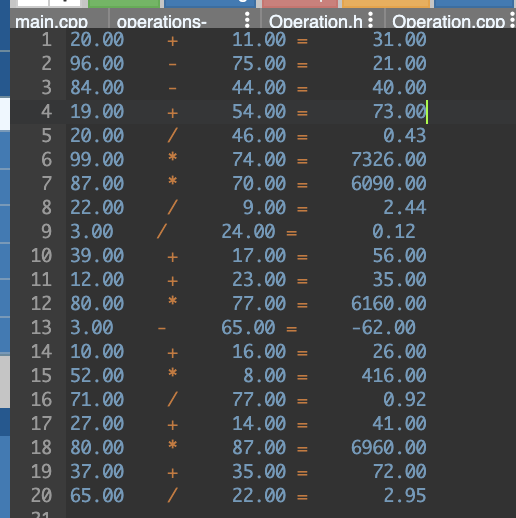Click the result -62.00 on line 13
Image resolution: width=516 pixels, height=518 pixels.
pos(384,328)
